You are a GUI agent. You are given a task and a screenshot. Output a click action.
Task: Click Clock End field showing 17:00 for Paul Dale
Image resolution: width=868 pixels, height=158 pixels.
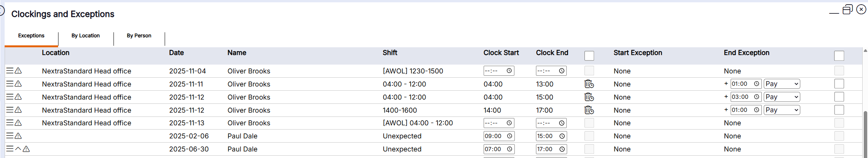(546, 149)
